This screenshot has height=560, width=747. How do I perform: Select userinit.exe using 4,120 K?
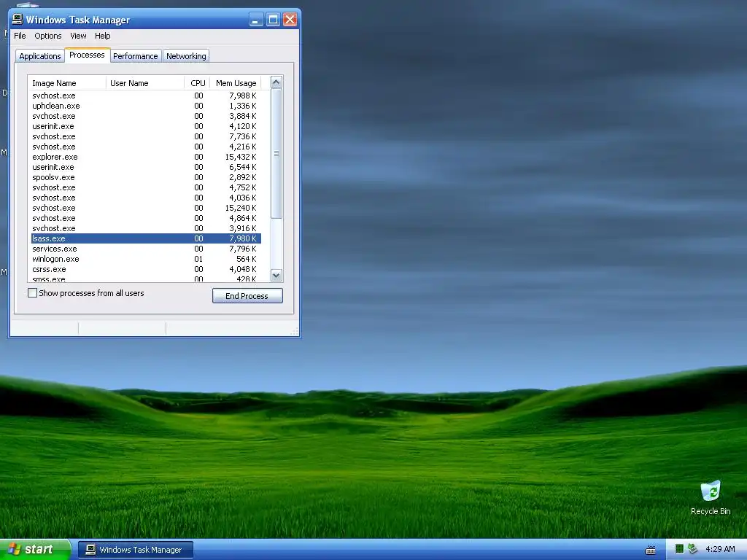coord(146,126)
